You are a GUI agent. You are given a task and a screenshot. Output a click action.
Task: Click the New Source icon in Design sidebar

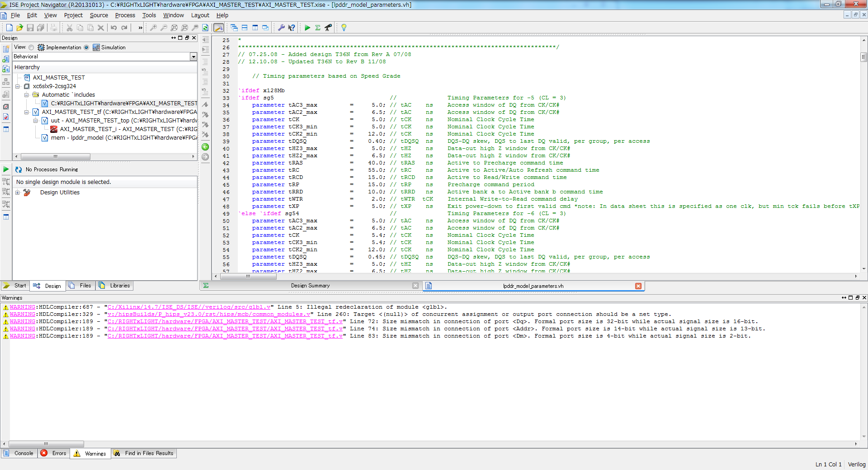click(x=6, y=49)
